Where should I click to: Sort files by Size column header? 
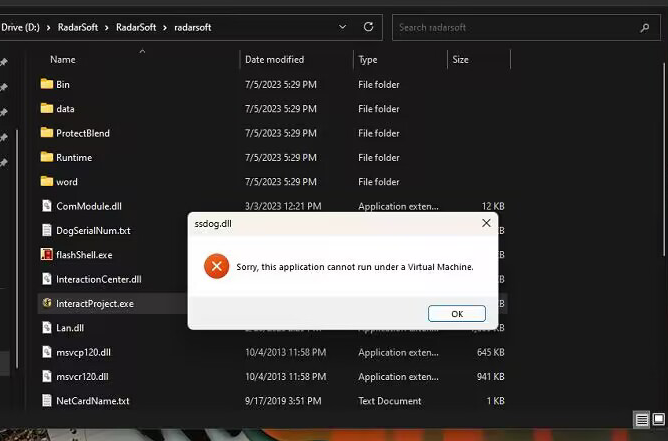(460, 60)
